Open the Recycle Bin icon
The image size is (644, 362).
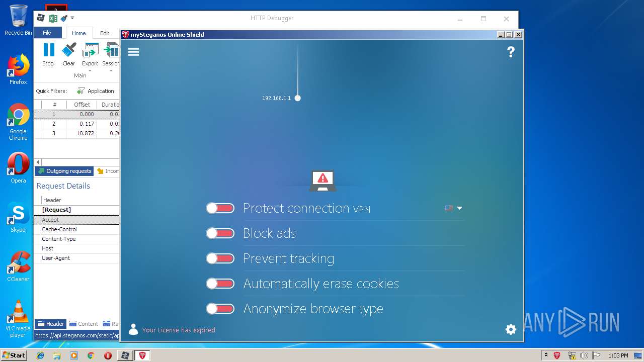coord(18,20)
